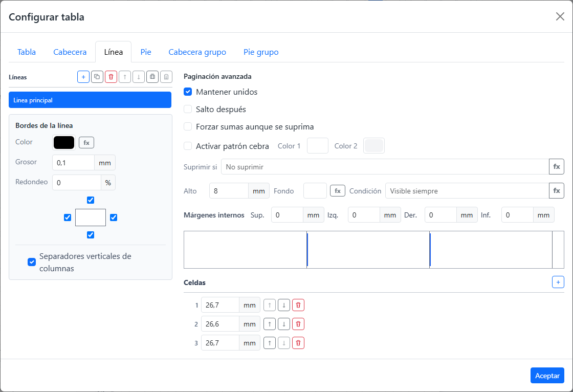The width and height of the screenshot is (573, 392).
Task: Enable Forzar sumas aunque se suprima
Action: pos(188,127)
